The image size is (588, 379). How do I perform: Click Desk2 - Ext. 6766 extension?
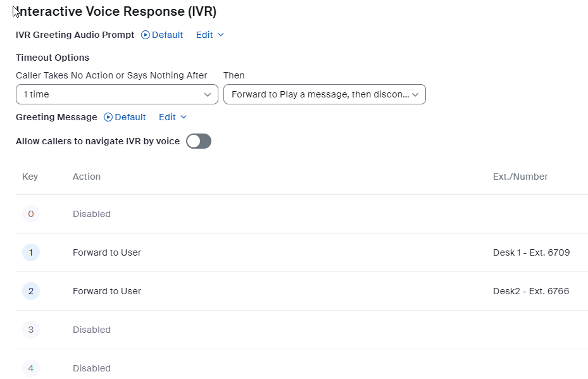click(530, 291)
